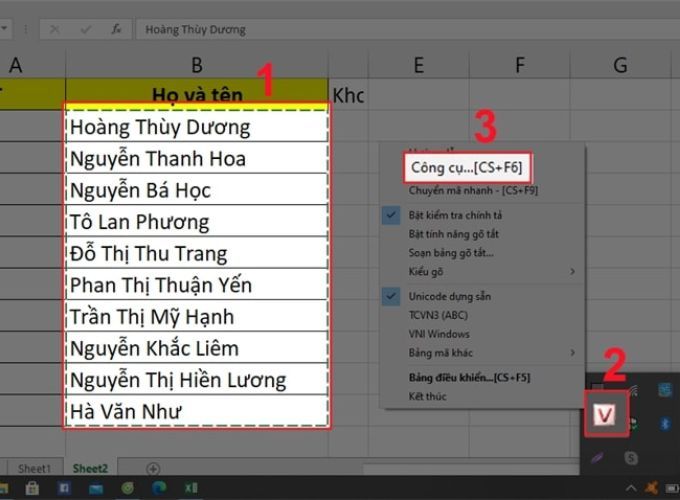Click the blue tray icon above Bluetooth
Image resolution: width=680 pixels, height=500 pixels.
click(665, 389)
